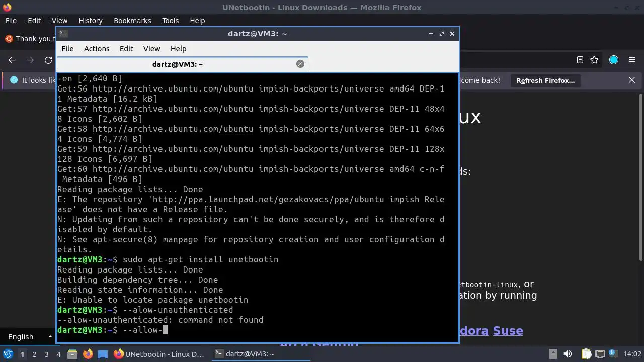Open the Firefox Bookmarks menu
Image resolution: width=644 pixels, height=362 pixels.
coord(132,21)
